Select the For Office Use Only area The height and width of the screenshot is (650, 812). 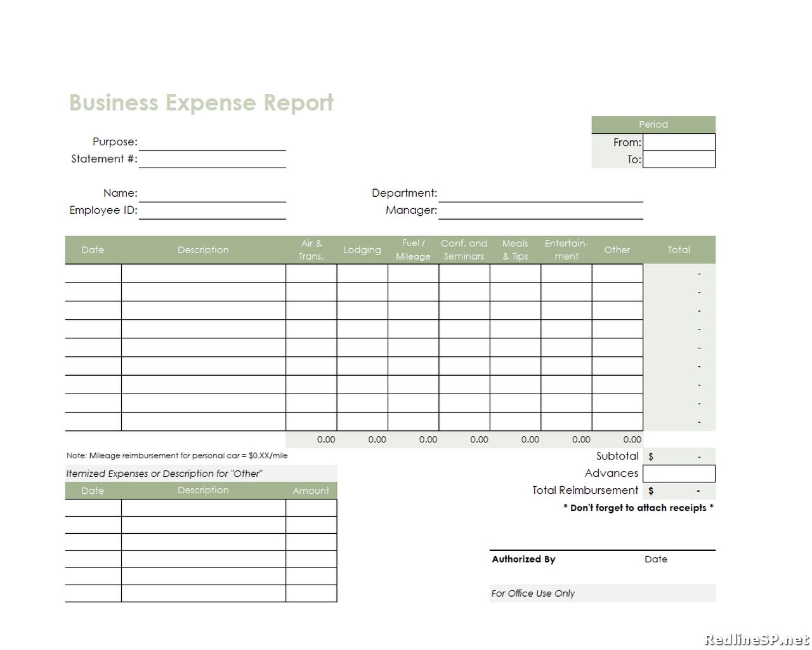click(x=603, y=594)
